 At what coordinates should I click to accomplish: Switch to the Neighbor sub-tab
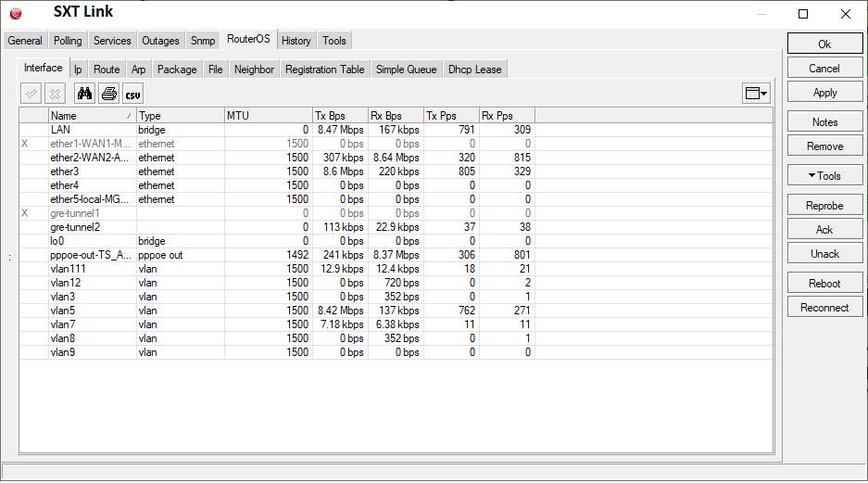254,70
